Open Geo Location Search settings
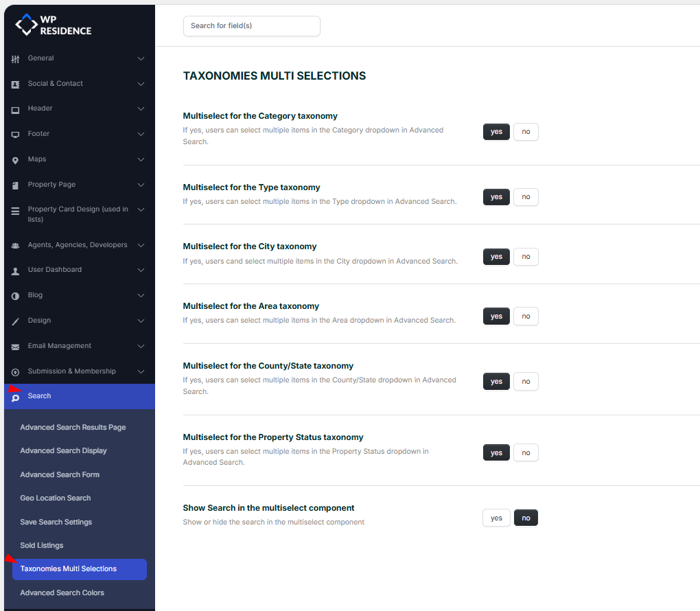Viewport: 700px width, 611px height. point(56,498)
